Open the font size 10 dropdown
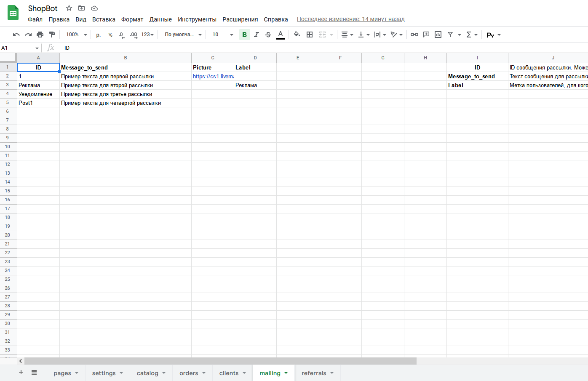The width and height of the screenshot is (588, 381). tap(222, 35)
